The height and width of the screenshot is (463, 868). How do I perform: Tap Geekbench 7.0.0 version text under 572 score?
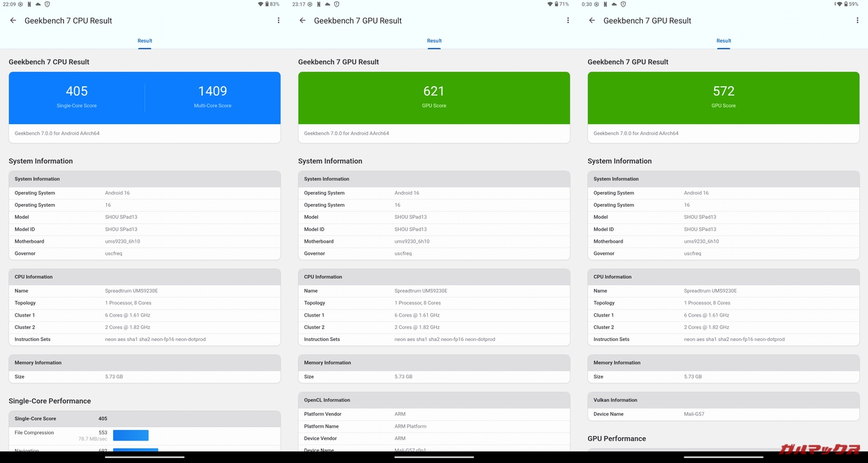point(636,134)
